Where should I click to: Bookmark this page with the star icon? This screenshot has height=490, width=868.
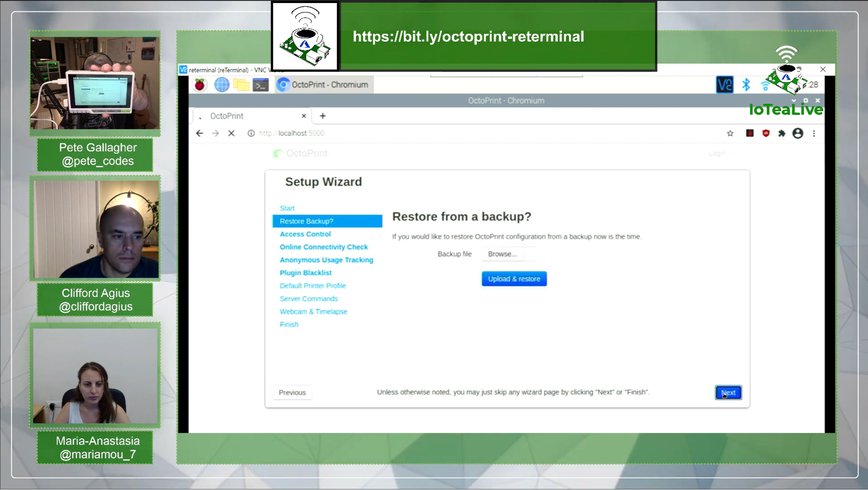point(730,133)
